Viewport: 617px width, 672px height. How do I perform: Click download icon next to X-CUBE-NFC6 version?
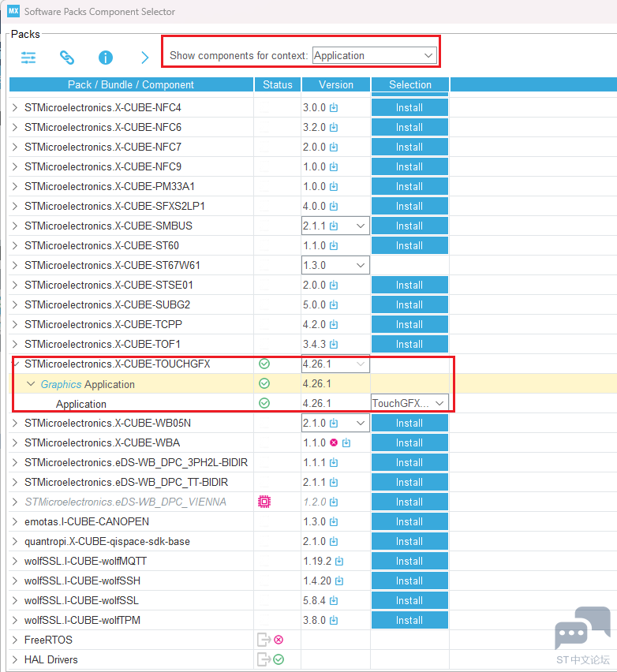pos(334,127)
